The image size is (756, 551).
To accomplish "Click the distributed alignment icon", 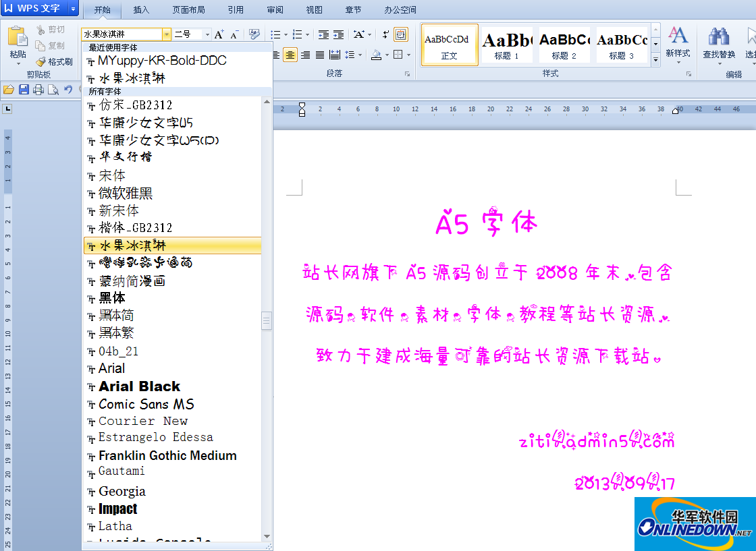I will tap(335, 55).
